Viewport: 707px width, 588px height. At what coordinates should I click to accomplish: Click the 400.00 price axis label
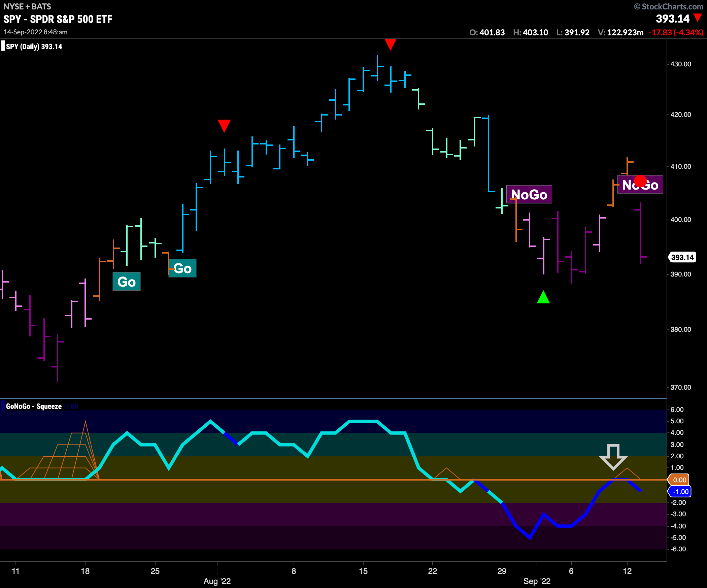[681, 220]
